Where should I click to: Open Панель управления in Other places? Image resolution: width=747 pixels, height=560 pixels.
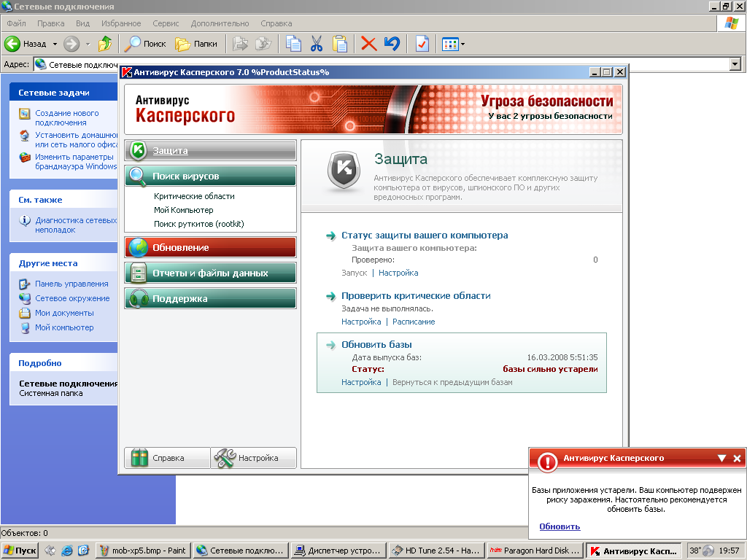pyautogui.click(x=71, y=284)
